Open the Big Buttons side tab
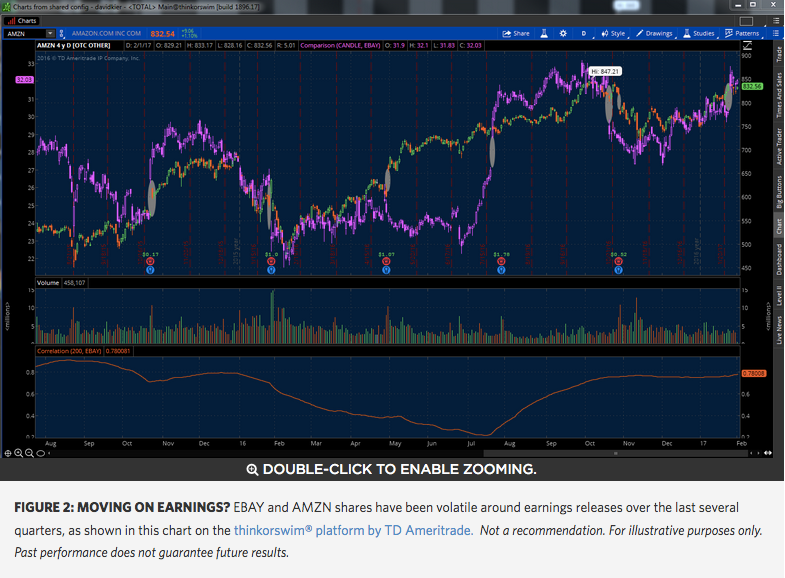 click(x=779, y=192)
